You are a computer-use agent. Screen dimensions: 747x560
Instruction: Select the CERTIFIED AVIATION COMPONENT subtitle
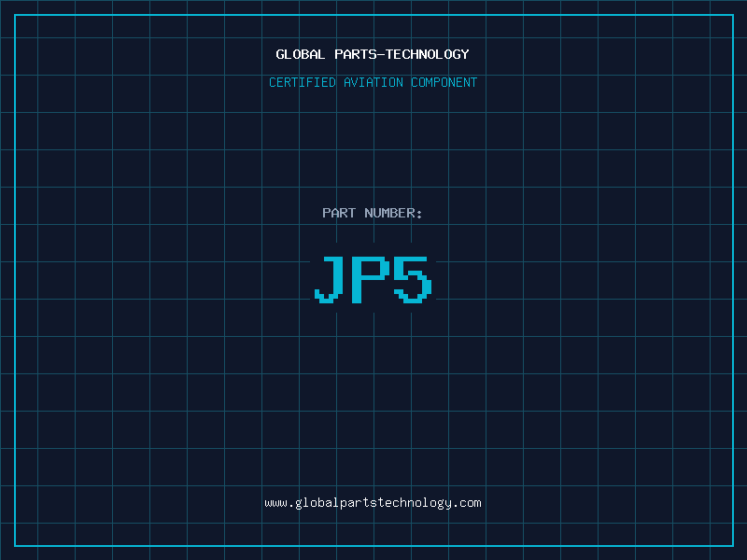tap(373, 82)
